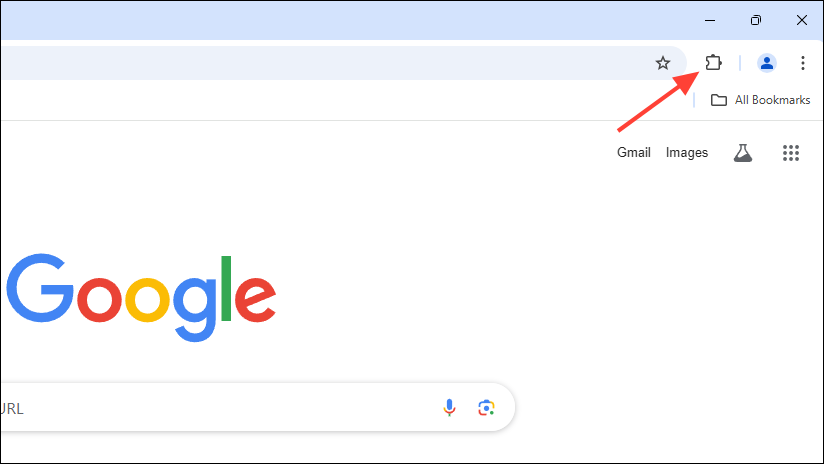The height and width of the screenshot is (464, 824).
Task: Start voice search with the microphone
Action: point(449,407)
